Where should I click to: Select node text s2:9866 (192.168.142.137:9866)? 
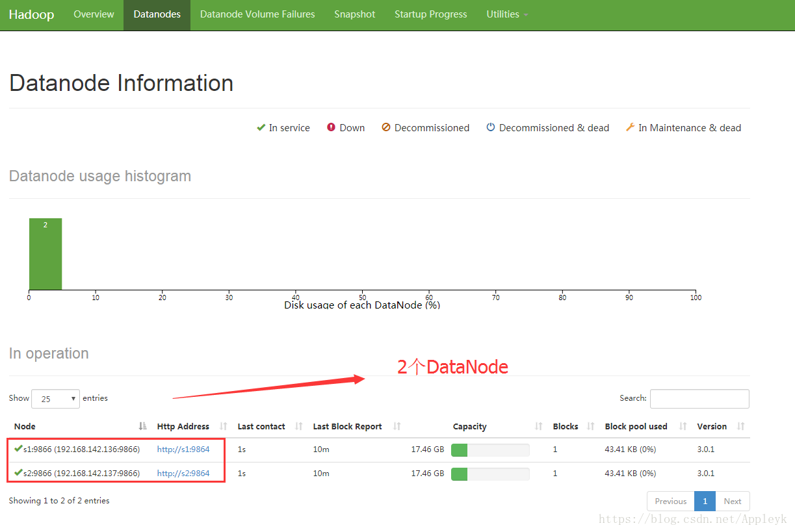[82, 474]
